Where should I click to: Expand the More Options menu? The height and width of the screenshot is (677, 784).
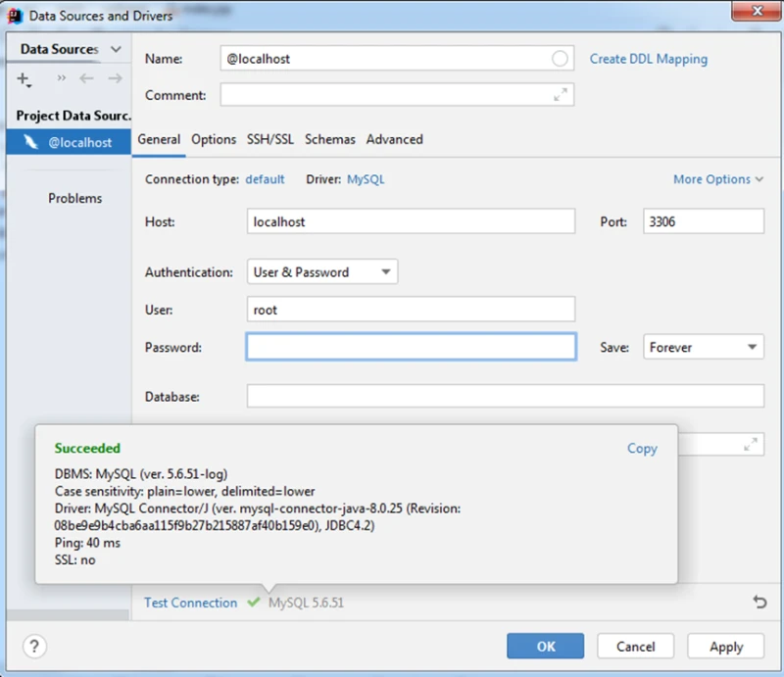coord(717,179)
